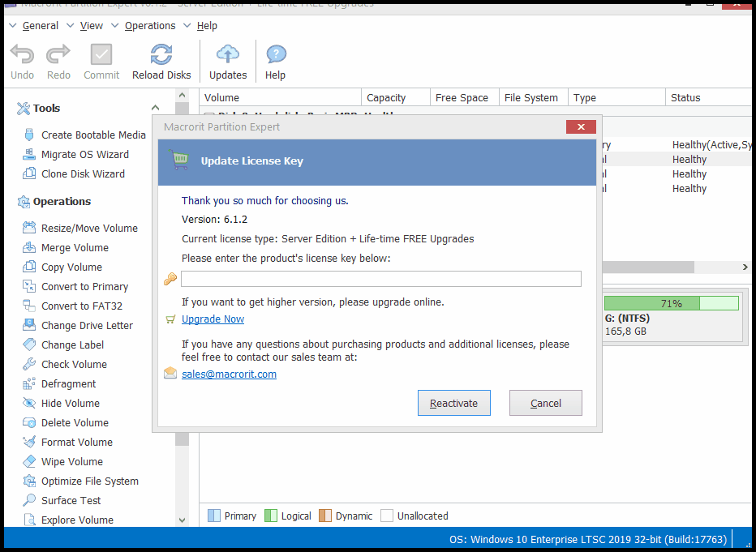The width and height of the screenshot is (756, 552).
Task: Click the 71% usage bar of G:
Action: tap(671, 303)
